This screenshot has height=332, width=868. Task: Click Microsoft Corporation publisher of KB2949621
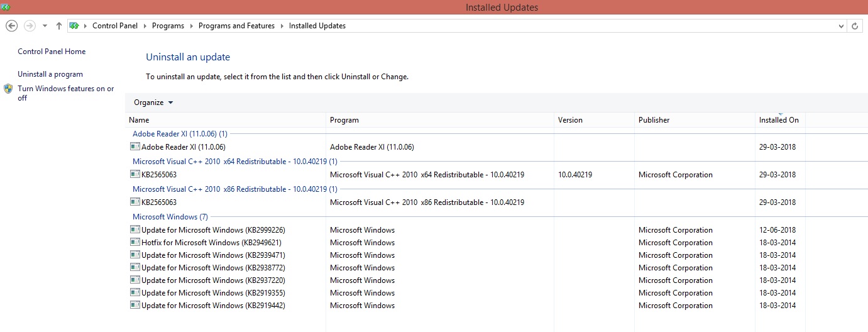click(x=676, y=242)
